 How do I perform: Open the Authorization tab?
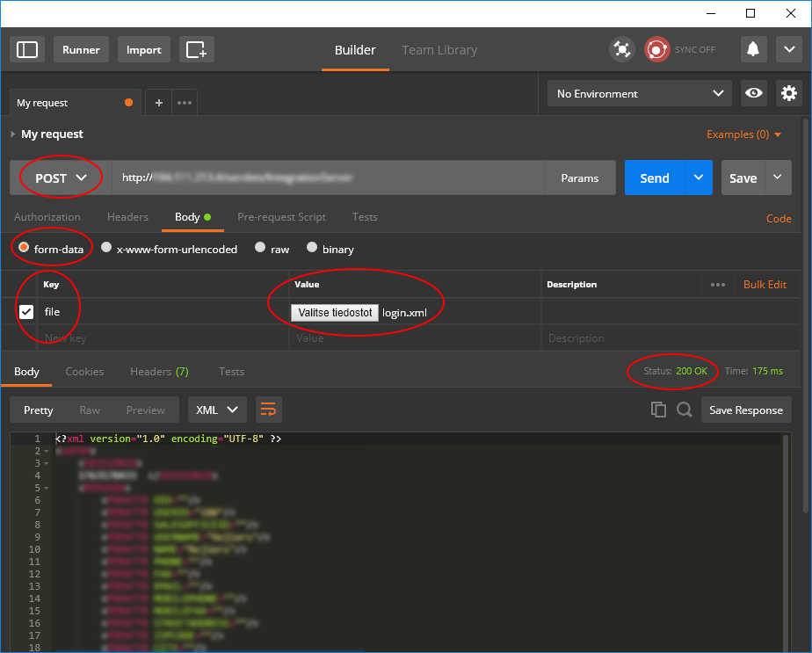47,217
